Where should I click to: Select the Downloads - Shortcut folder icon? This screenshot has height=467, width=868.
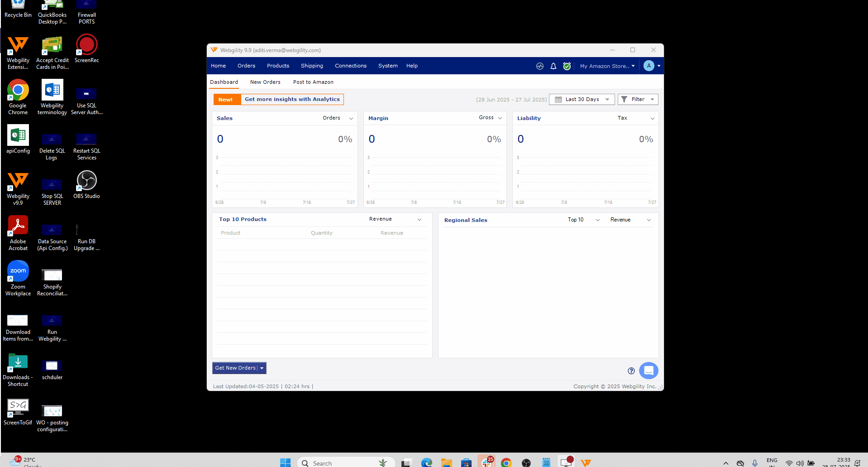tap(18, 370)
